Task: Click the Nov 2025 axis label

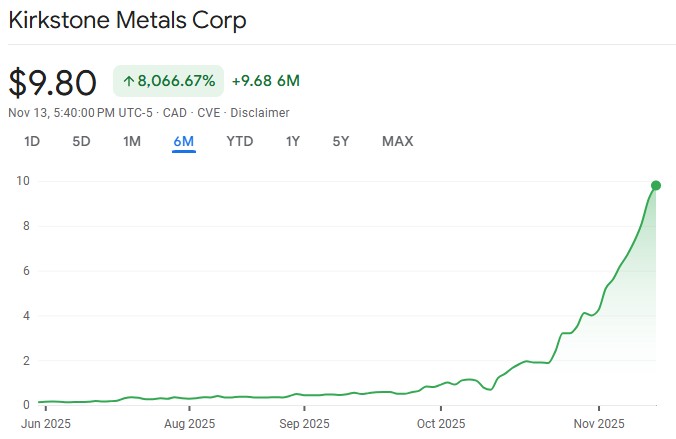Action: (x=598, y=424)
